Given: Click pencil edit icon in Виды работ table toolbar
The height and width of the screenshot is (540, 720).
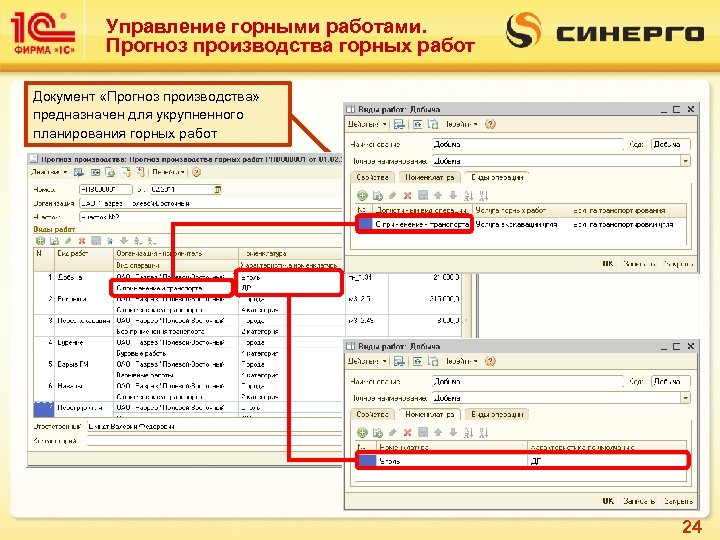Looking at the screenshot, I should [68, 241].
